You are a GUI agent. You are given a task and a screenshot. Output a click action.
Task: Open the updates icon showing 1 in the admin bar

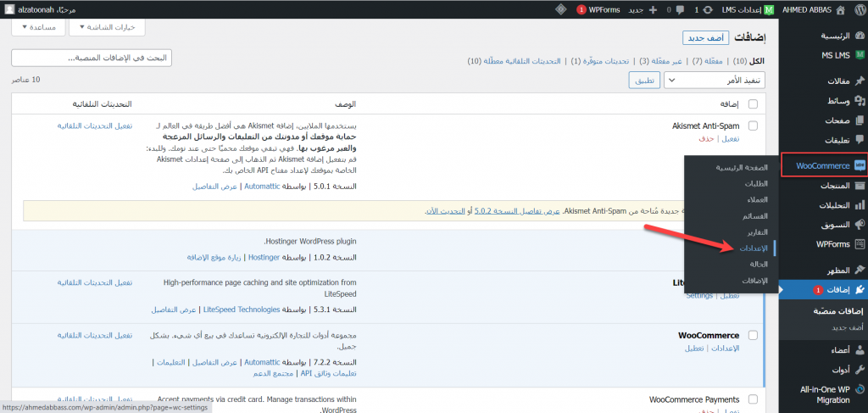coord(708,10)
